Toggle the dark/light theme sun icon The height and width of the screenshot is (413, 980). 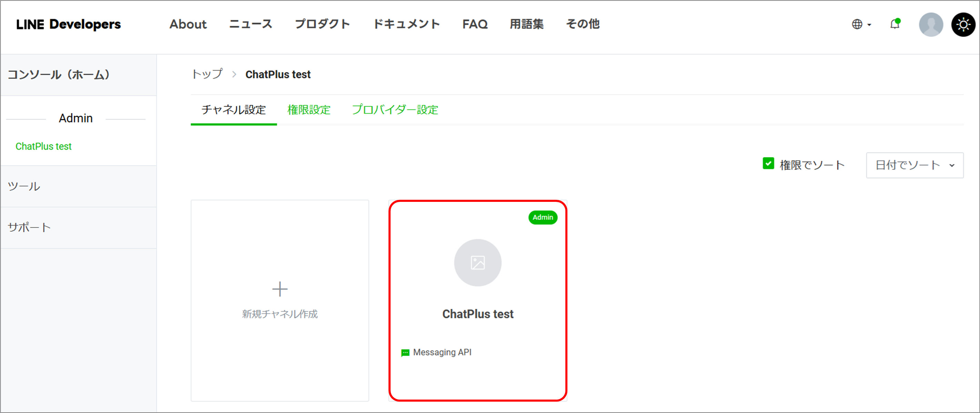point(963,24)
